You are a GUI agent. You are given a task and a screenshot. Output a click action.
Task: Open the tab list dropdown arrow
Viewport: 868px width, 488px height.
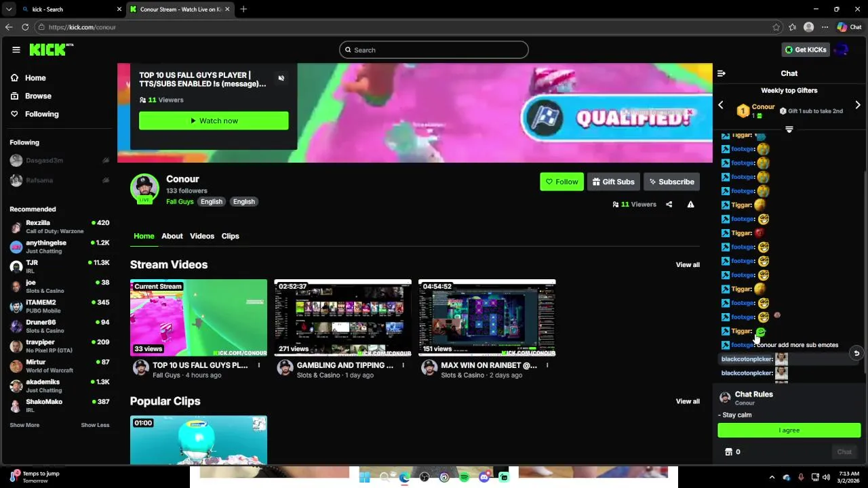(x=9, y=9)
